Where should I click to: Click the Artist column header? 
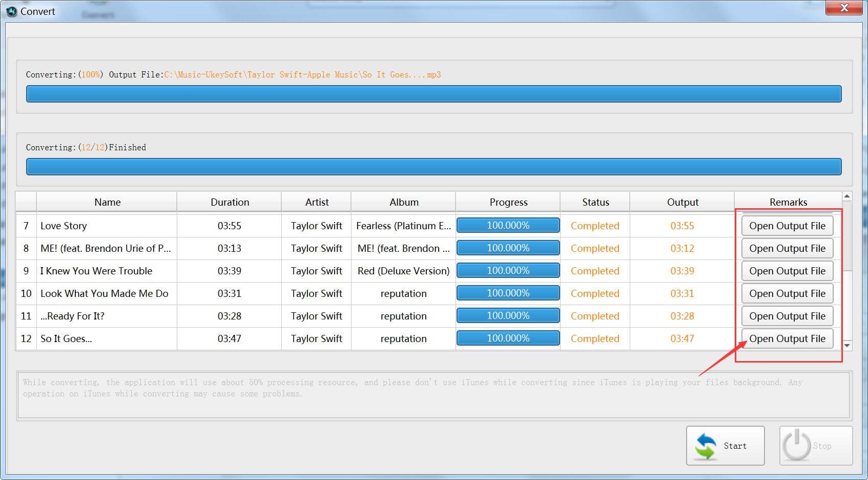click(x=317, y=202)
